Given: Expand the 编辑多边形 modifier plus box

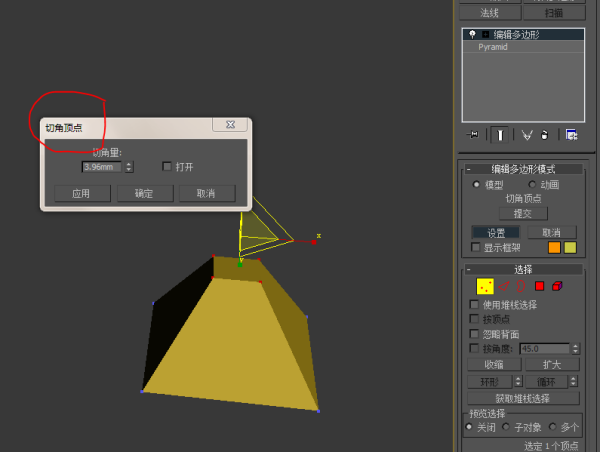Looking at the screenshot, I should pos(485,35).
